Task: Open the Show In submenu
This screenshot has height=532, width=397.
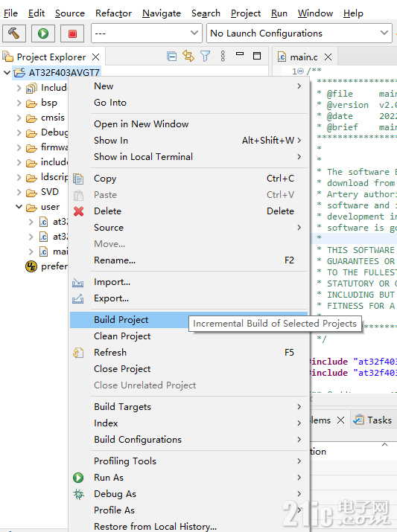Action: [188, 141]
